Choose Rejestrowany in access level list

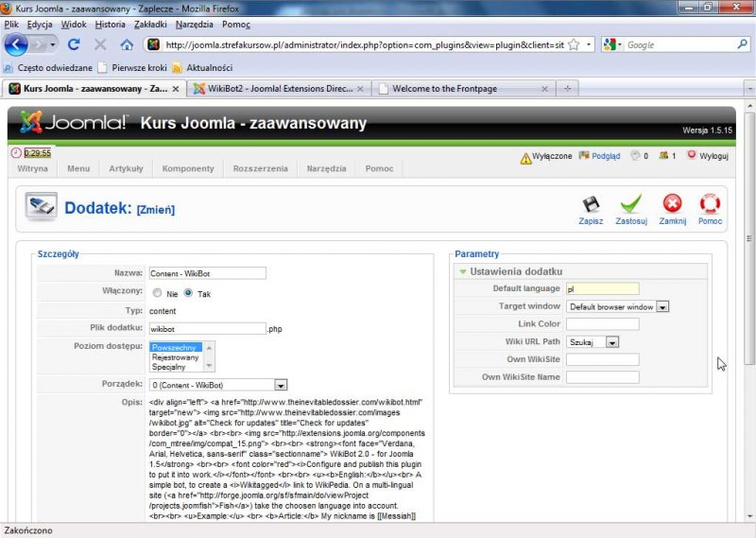(176, 356)
